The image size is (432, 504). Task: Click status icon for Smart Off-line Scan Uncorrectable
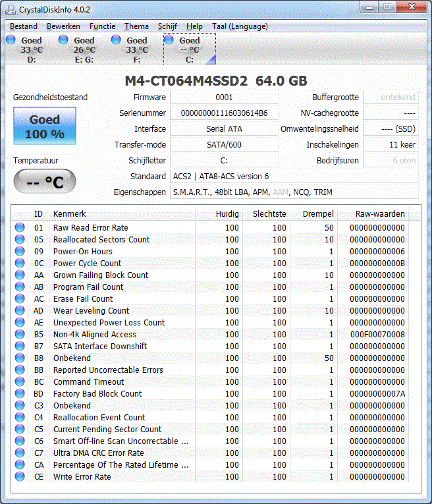coord(20,441)
